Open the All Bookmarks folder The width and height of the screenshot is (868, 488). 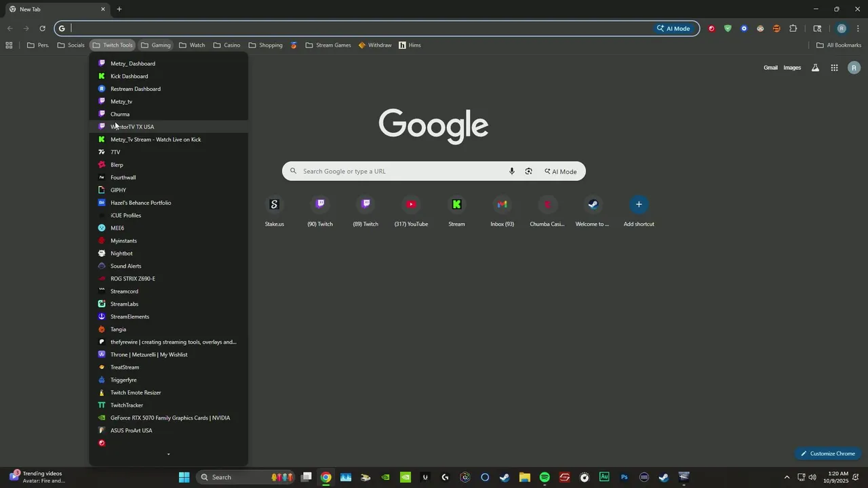pos(839,45)
